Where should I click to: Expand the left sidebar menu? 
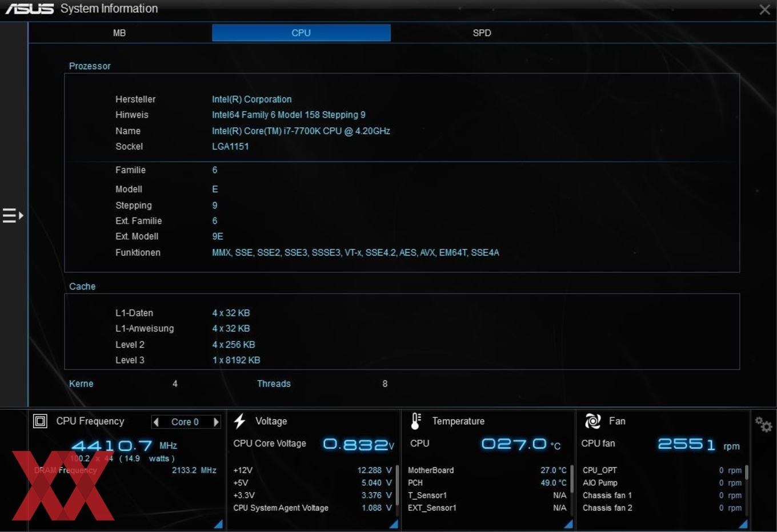point(13,216)
